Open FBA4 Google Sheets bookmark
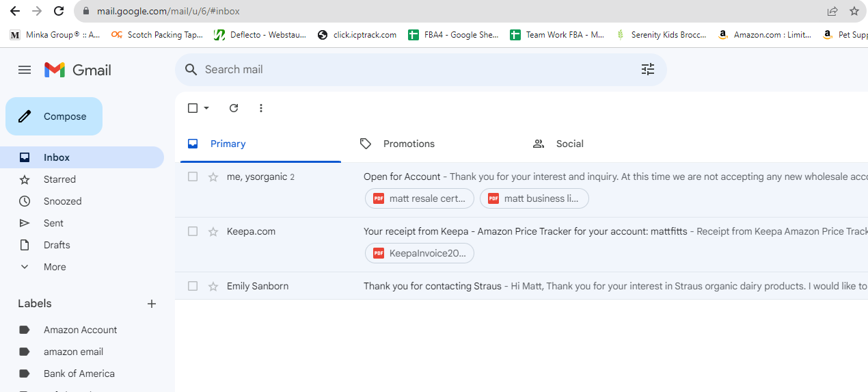The width and height of the screenshot is (868, 392). (x=454, y=35)
